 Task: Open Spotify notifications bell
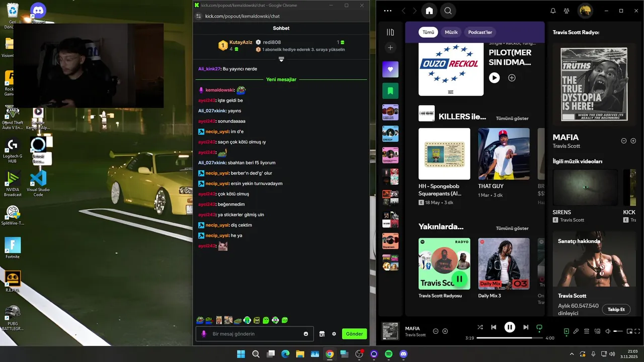[553, 11]
